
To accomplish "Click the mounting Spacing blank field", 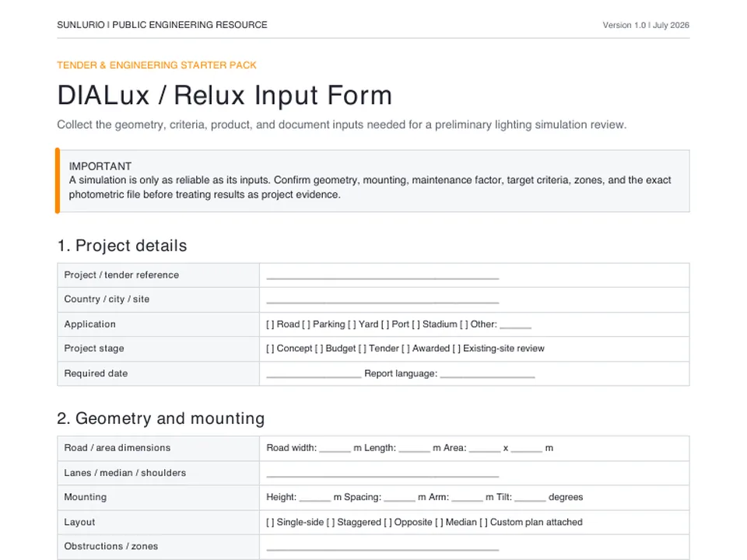I will pyautogui.click(x=400, y=499).
